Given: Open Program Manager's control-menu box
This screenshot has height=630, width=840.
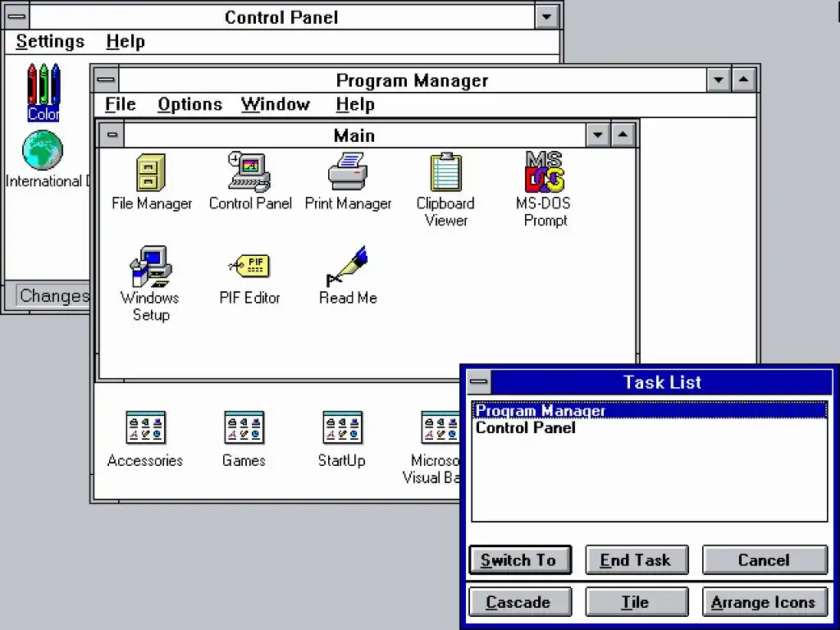Looking at the screenshot, I should (x=106, y=80).
